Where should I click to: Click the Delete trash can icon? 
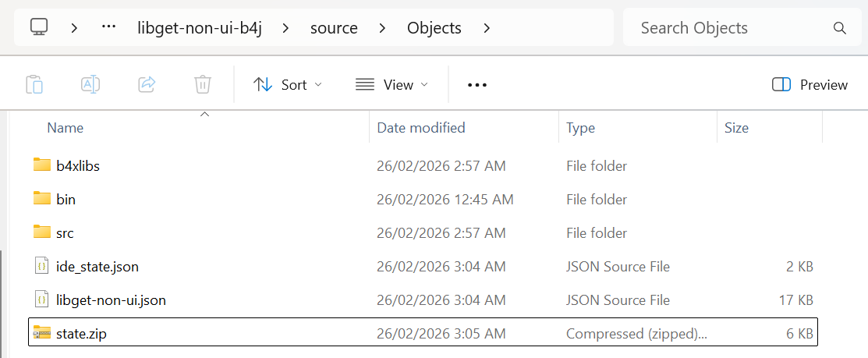click(203, 84)
